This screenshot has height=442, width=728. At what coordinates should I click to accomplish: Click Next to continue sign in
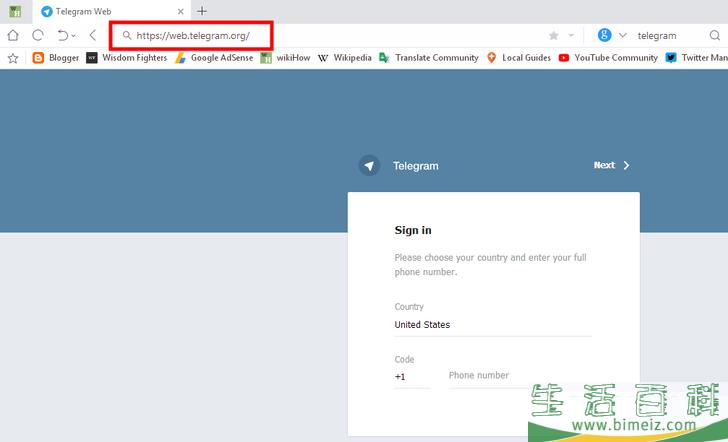[611, 165]
